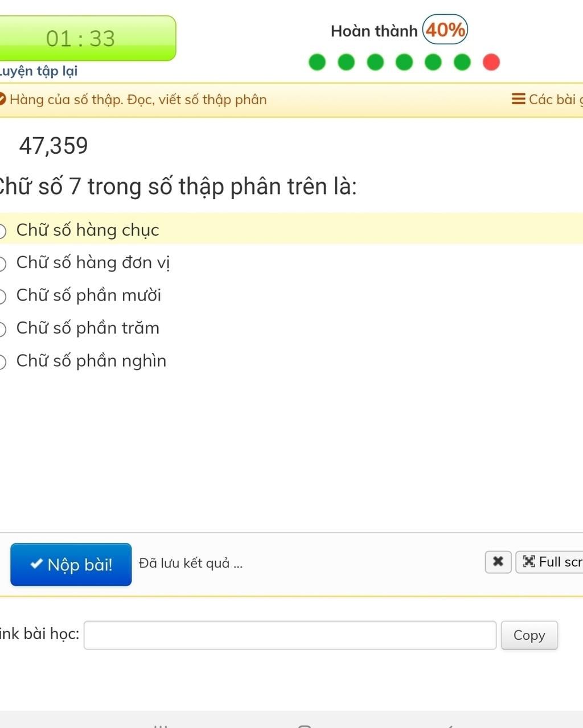The height and width of the screenshot is (728, 583).
Task: Click the lesson title "Hàng của số thập" header
Action: click(x=138, y=100)
